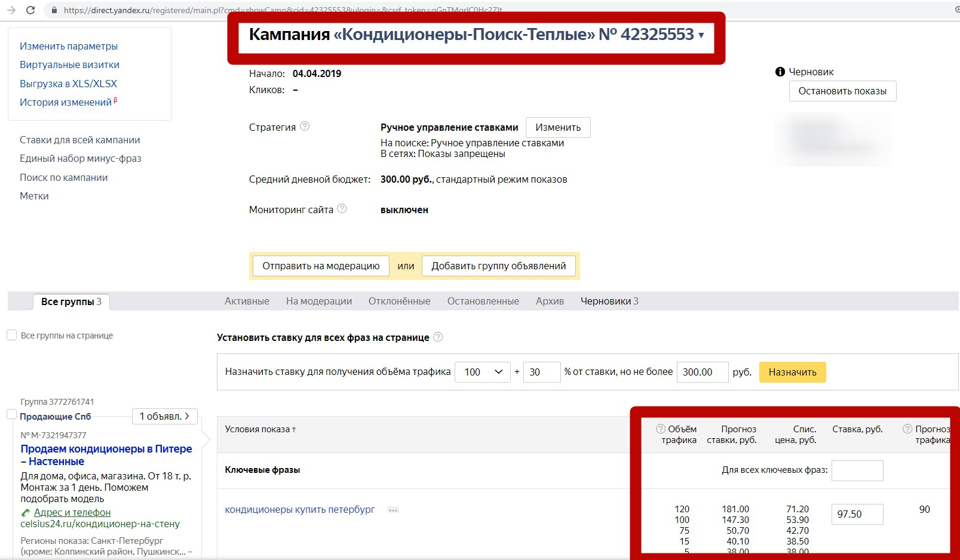Click Группа 3772761741 label
960x560 pixels.
click(x=57, y=402)
